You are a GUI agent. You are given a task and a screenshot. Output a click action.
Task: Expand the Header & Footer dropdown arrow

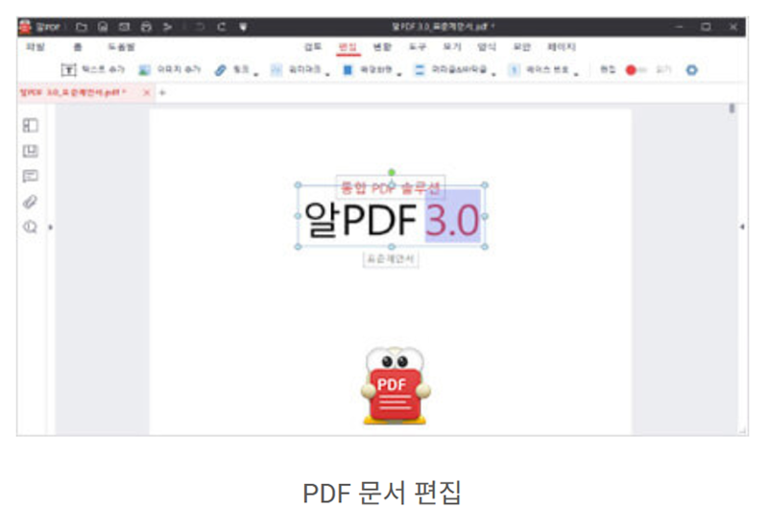click(x=493, y=75)
